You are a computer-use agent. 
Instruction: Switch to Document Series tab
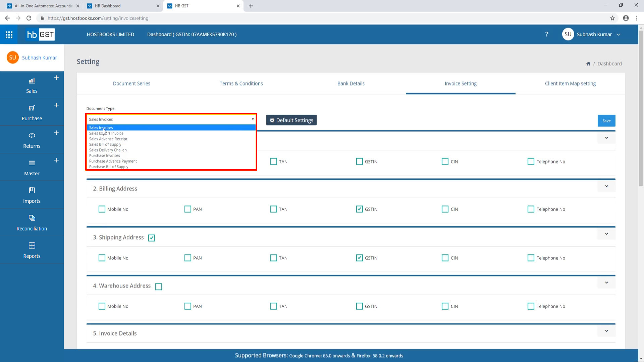point(131,83)
